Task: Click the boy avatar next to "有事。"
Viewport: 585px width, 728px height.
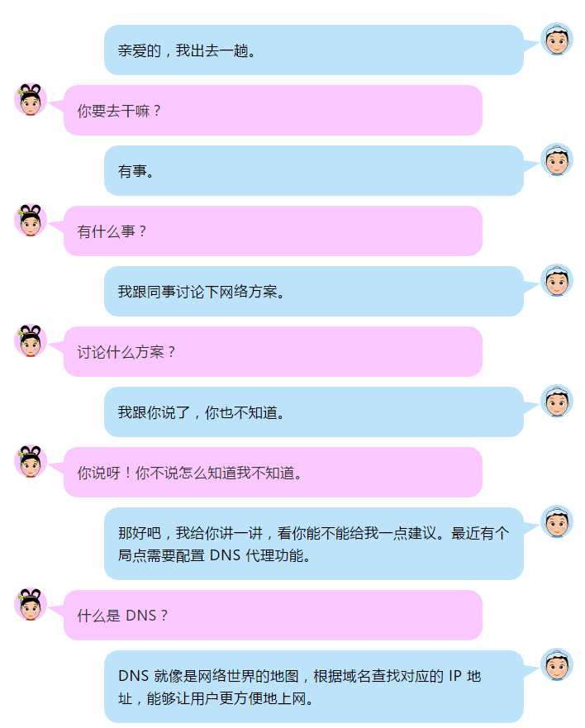Action: click(557, 159)
